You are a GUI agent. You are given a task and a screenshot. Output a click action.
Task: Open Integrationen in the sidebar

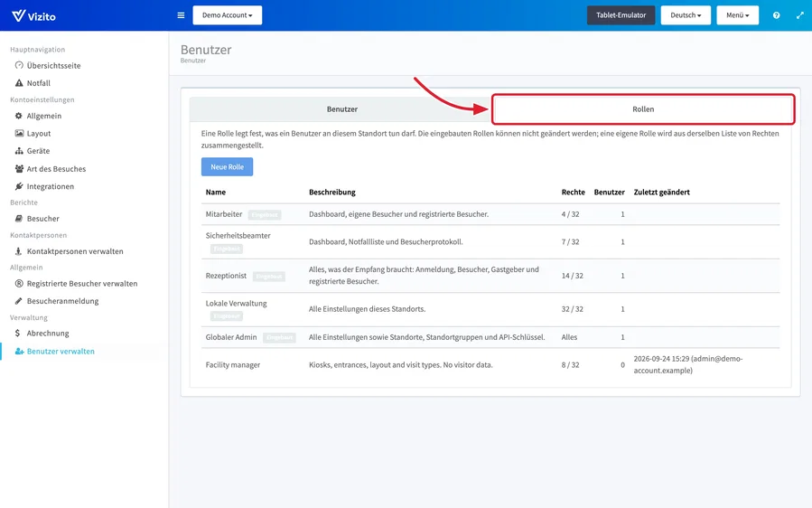tap(51, 186)
